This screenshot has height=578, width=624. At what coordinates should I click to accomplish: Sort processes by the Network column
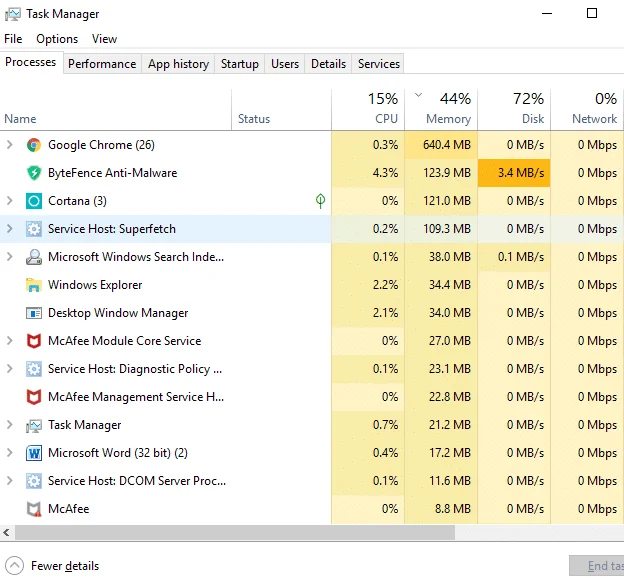click(587, 110)
